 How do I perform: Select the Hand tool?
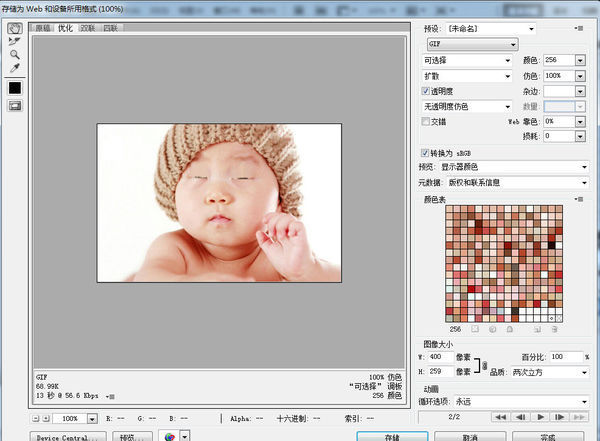click(16, 28)
